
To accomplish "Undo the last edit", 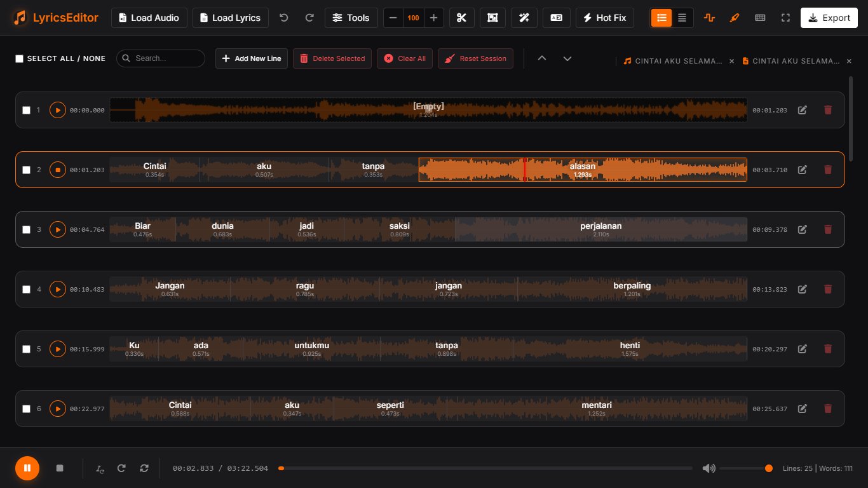I will tap(284, 18).
